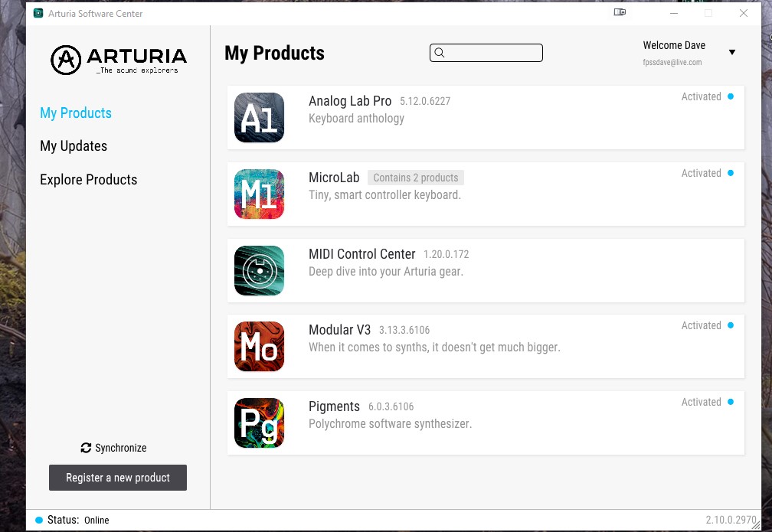
Task: Click version number 1.20.0.172
Action: tap(446, 254)
